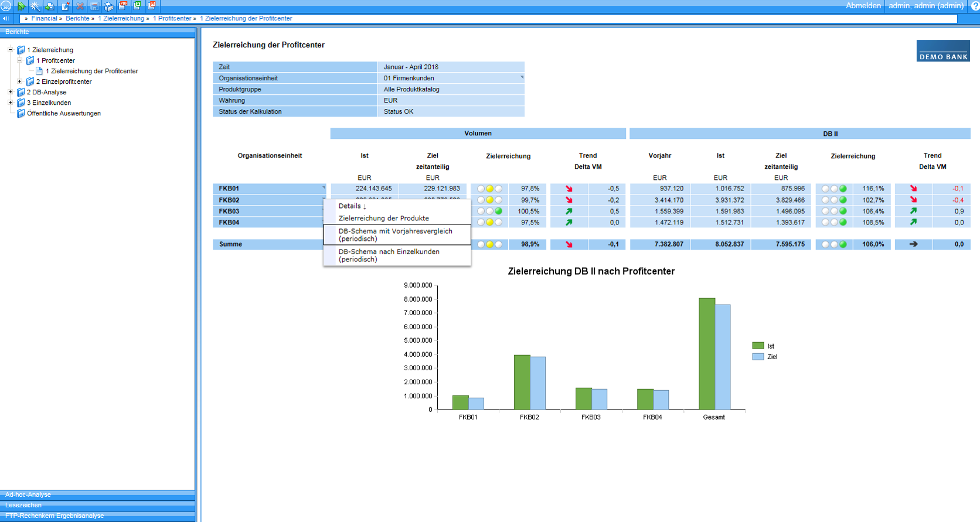Viewport: 980px width, 522px height.
Task: Select DB-Schema mit Vorjahresvergleich menu entry
Action: pos(396,235)
